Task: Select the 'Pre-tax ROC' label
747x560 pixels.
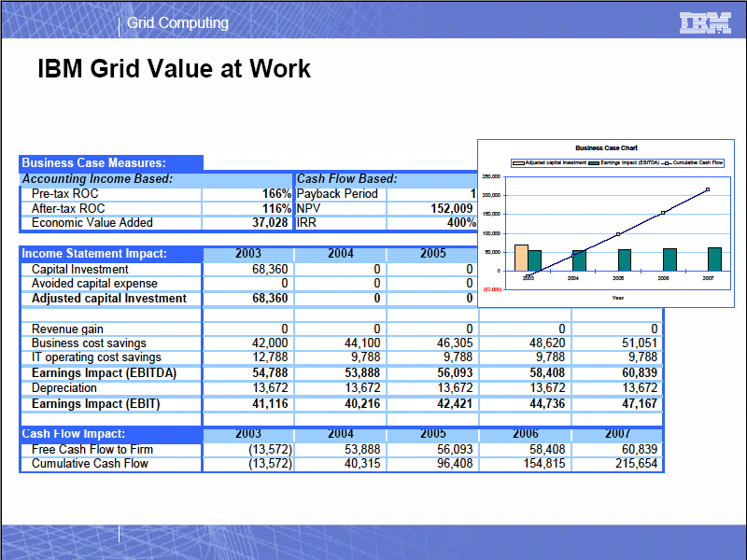Action: [x=64, y=194]
